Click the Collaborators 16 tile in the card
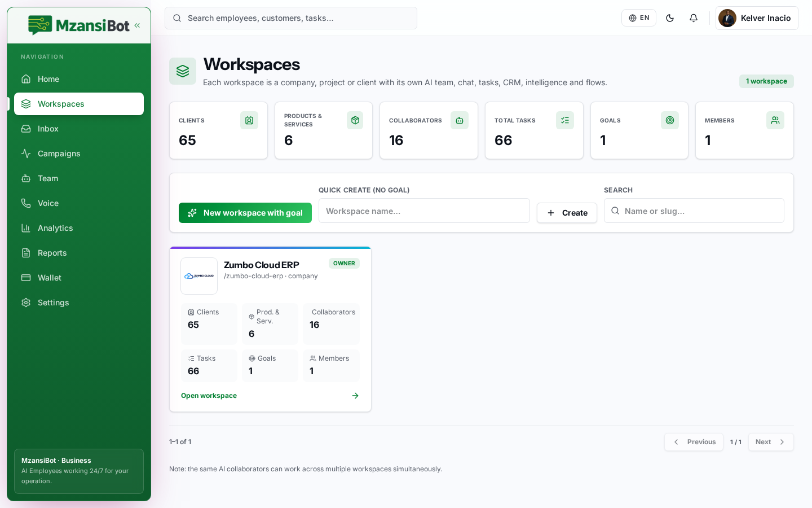812x508 pixels. coord(331,324)
